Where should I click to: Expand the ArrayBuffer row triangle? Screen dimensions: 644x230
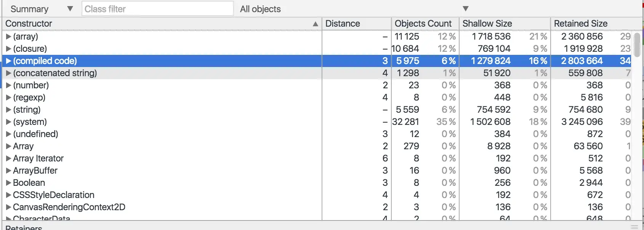click(x=8, y=171)
